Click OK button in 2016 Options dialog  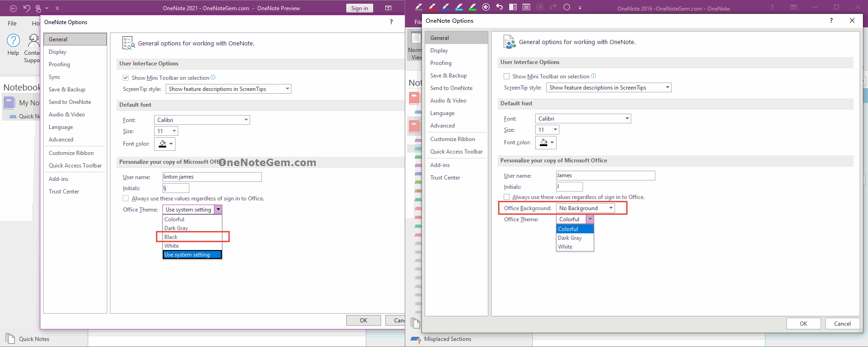803,324
